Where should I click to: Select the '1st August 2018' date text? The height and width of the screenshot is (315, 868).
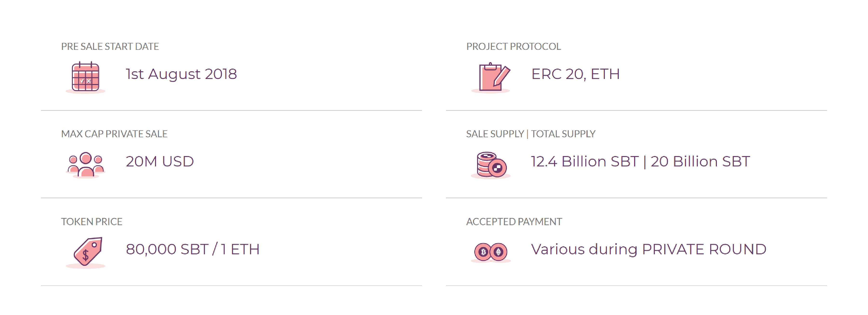181,74
